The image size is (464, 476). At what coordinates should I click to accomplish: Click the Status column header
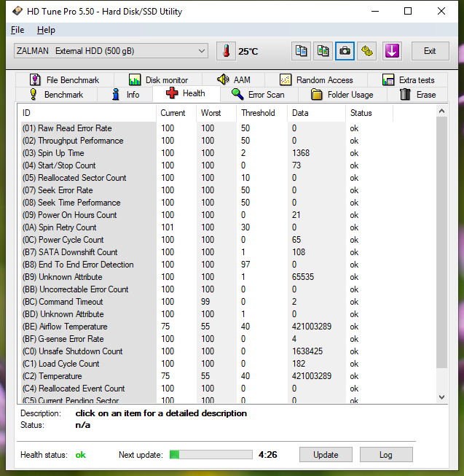click(369, 113)
